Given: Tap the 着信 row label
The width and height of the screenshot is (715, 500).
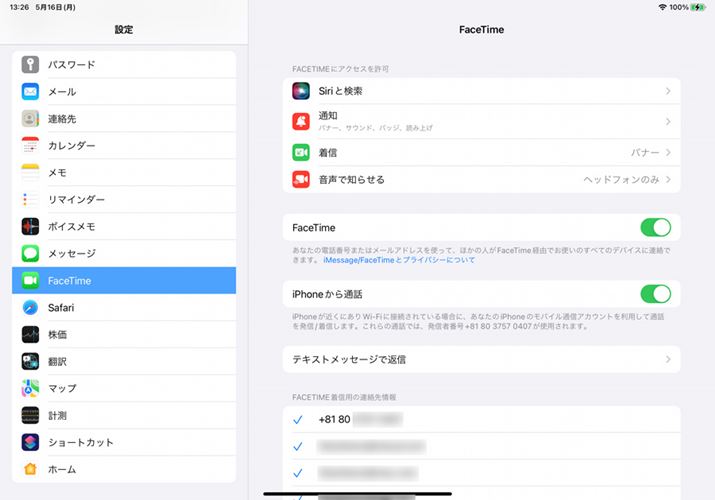Looking at the screenshot, I should coord(328,153).
